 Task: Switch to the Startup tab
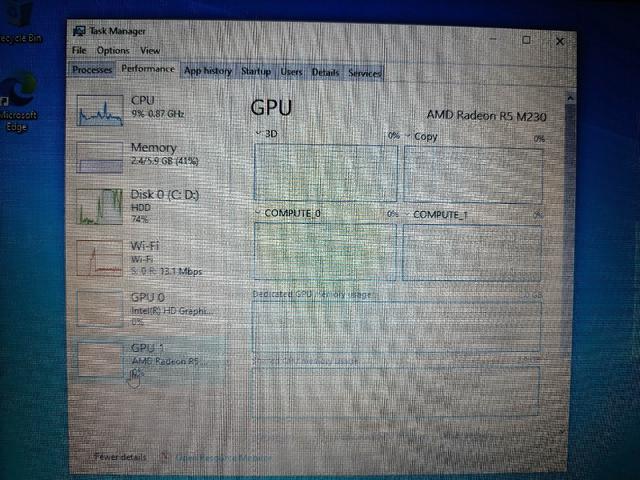pyautogui.click(x=256, y=71)
